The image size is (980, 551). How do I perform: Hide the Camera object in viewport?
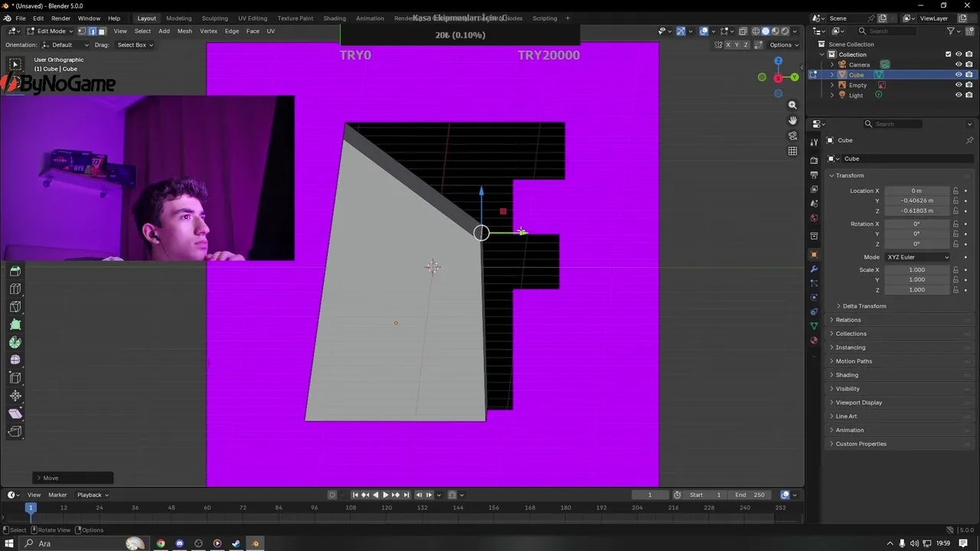(x=958, y=64)
